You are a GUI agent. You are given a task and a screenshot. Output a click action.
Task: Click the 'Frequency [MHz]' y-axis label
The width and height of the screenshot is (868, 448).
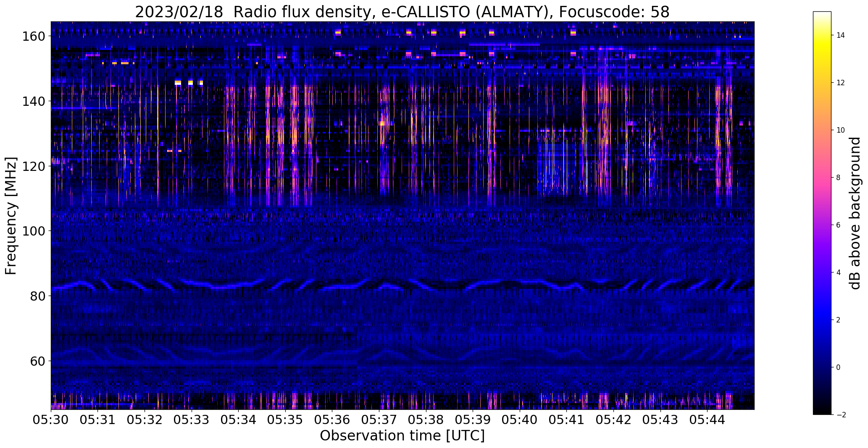point(11,215)
